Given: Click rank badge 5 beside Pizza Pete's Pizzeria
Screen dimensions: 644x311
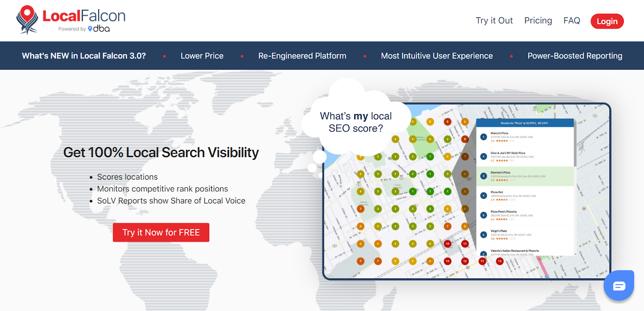Looking at the screenshot, I should click(484, 215).
